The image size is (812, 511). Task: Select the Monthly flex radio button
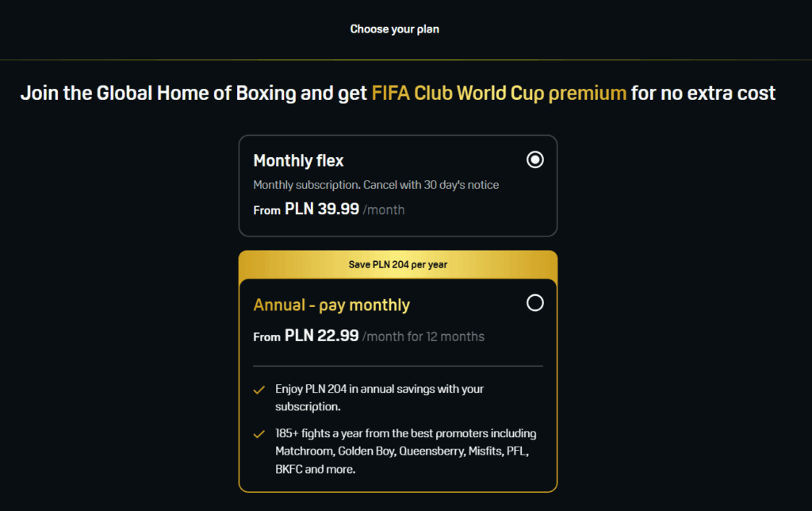pyautogui.click(x=535, y=159)
